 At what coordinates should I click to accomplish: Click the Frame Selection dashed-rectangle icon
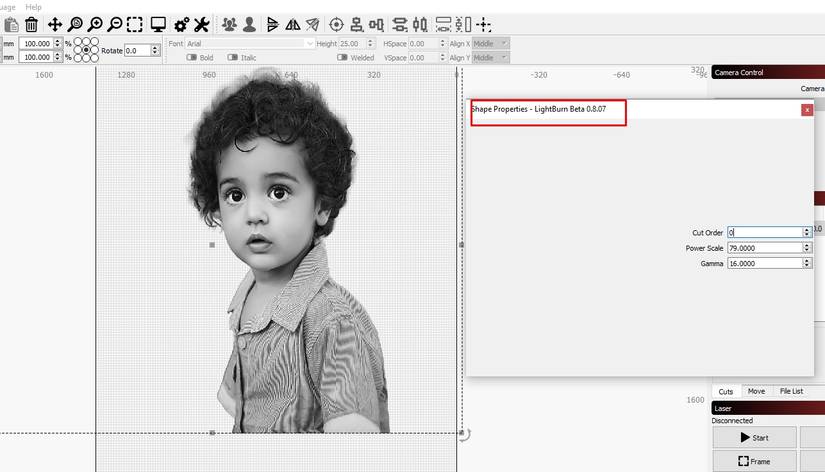point(135,25)
